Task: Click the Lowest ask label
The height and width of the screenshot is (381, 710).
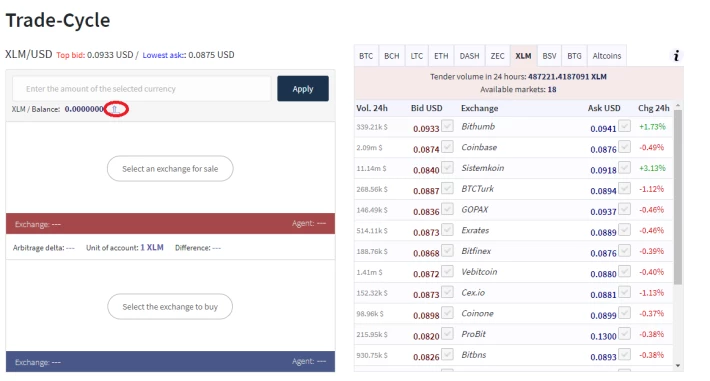Action: 163,55
